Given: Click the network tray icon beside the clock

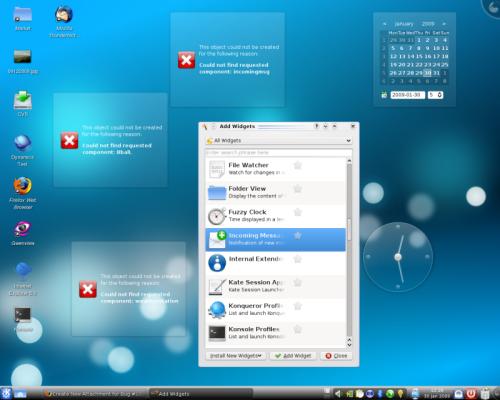Looking at the screenshot, I should coord(415,394).
